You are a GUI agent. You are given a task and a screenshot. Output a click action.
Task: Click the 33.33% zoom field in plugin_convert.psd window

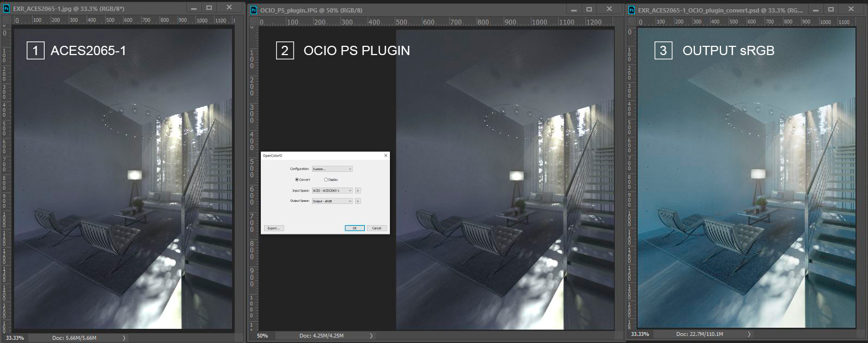[x=640, y=334]
